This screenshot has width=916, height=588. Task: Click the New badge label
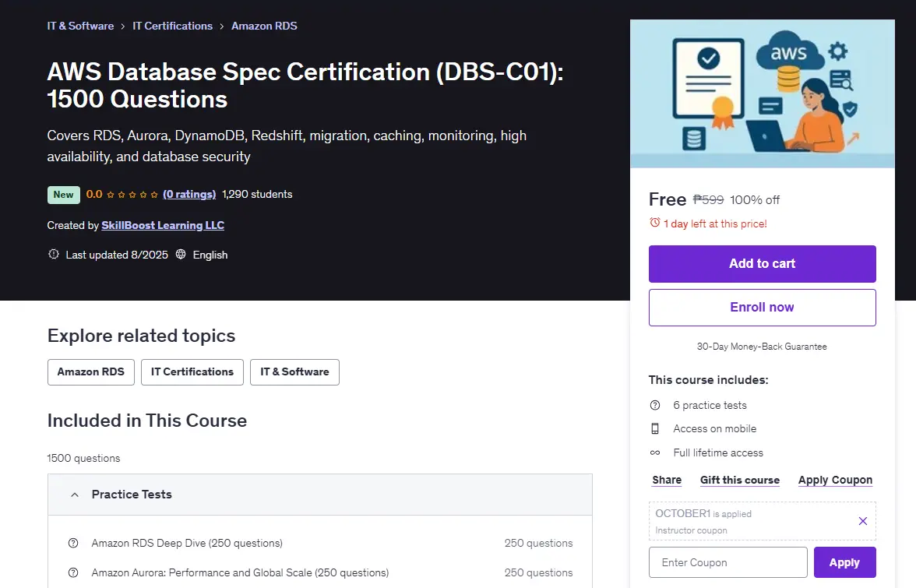pos(64,195)
